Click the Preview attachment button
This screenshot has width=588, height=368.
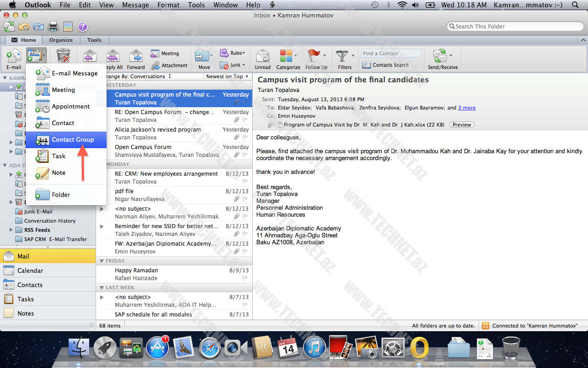[462, 125]
